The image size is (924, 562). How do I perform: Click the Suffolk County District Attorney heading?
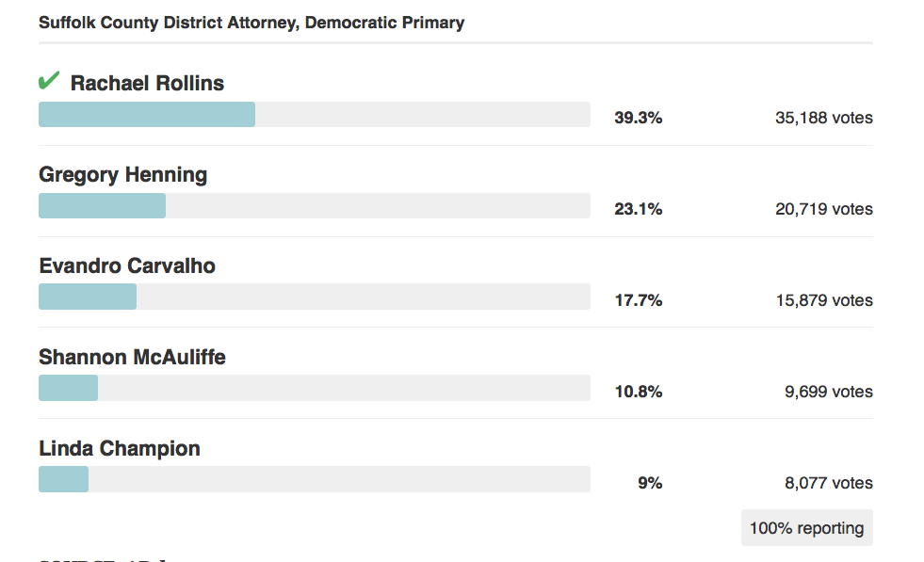[x=251, y=23]
